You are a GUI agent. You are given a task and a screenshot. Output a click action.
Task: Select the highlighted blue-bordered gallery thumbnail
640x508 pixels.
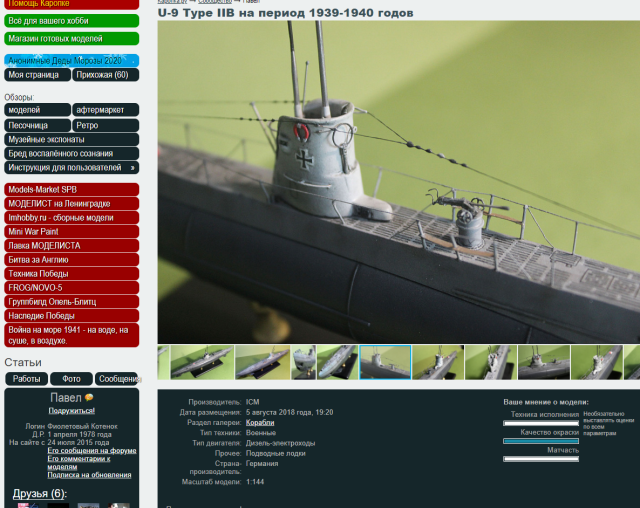coord(385,363)
